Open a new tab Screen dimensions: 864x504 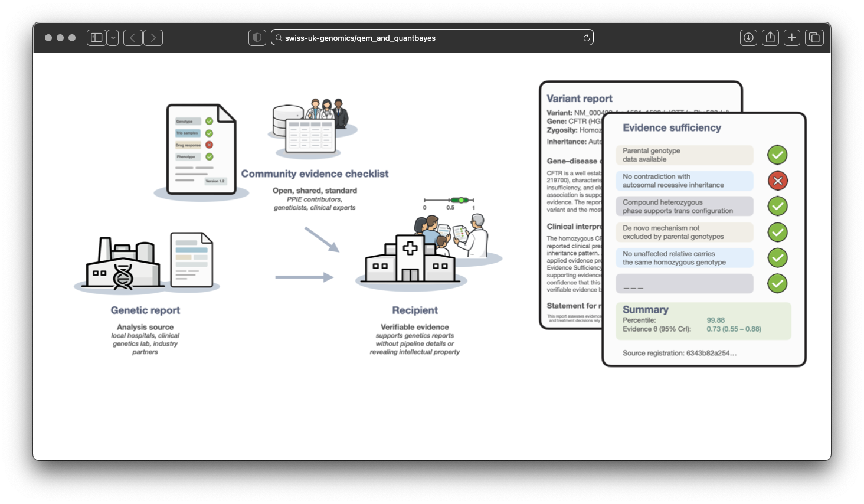[792, 38]
